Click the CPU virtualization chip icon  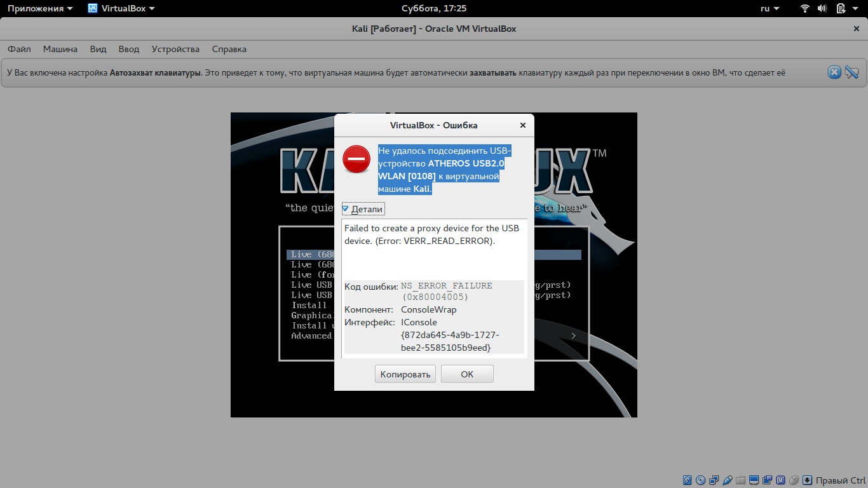781,480
